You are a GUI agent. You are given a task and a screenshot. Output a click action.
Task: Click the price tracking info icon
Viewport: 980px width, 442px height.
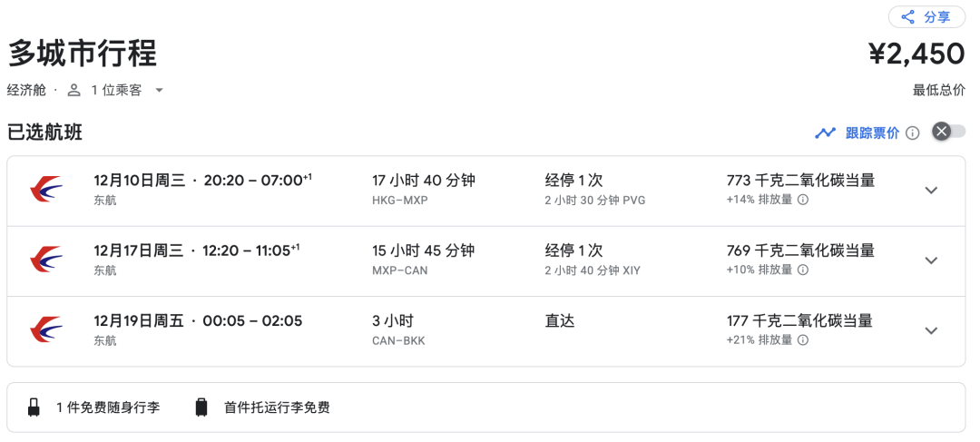pyautogui.click(x=912, y=133)
